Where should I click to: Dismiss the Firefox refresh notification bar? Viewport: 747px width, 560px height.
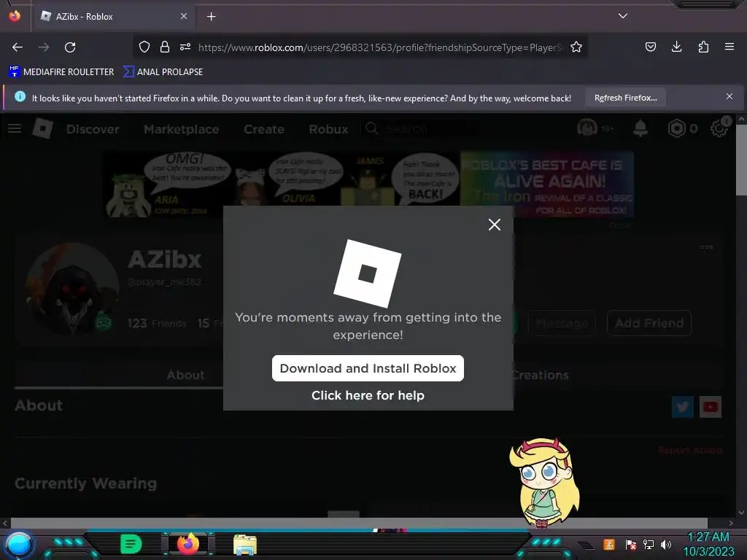click(x=729, y=96)
